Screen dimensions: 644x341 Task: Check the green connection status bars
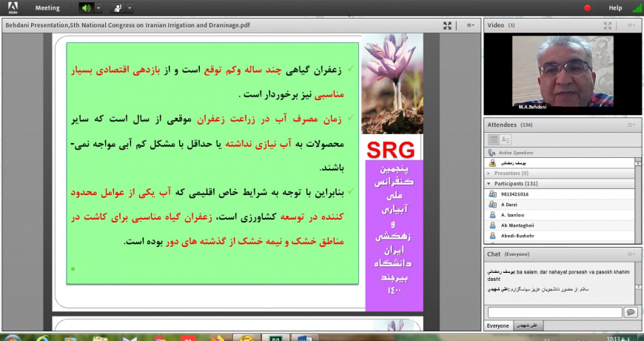[x=637, y=8]
